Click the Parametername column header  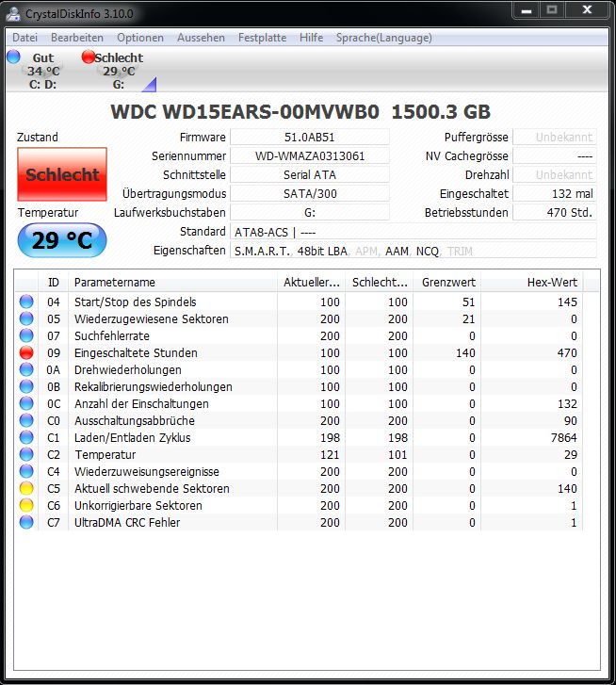pos(172,283)
